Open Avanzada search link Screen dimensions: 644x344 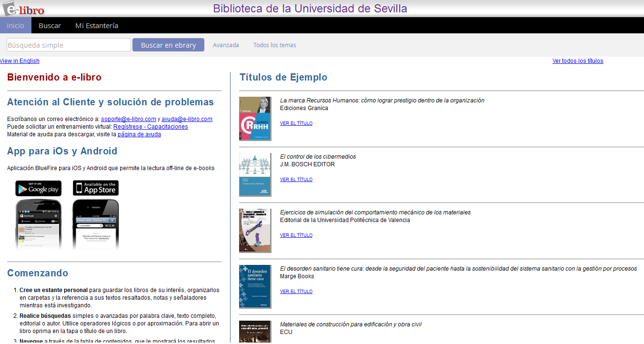point(226,45)
